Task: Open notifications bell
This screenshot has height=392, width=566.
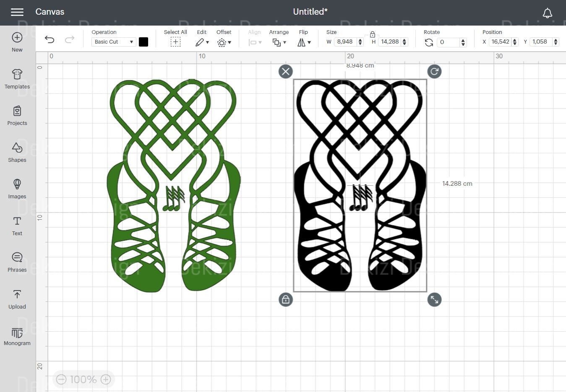Action: pos(547,13)
